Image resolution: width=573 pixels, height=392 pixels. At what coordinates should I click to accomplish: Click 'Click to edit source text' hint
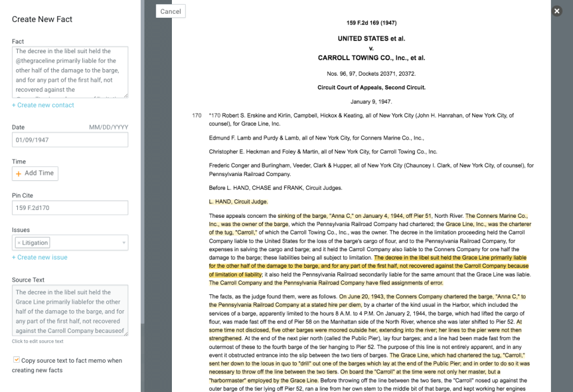(x=38, y=341)
